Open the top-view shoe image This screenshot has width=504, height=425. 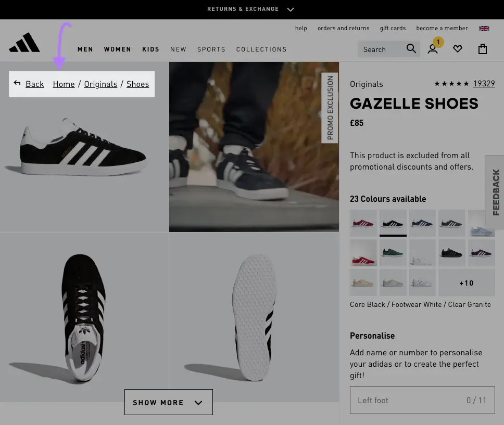coord(84,317)
